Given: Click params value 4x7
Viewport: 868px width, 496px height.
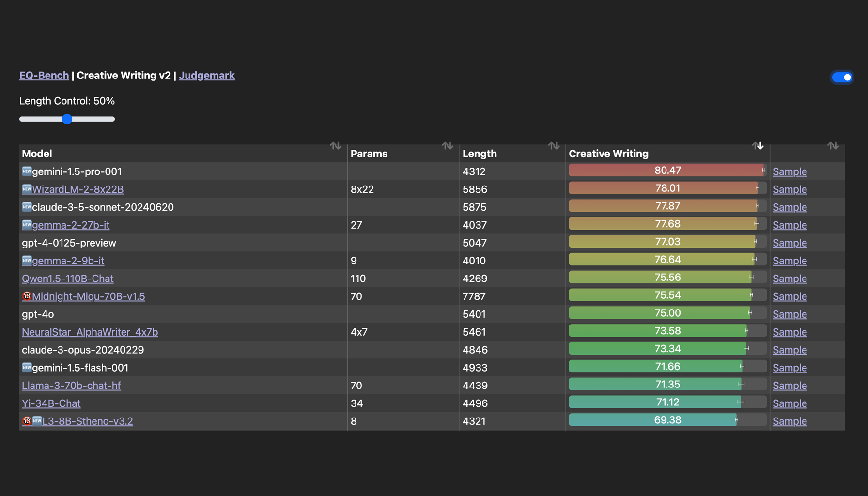Looking at the screenshot, I should pyautogui.click(x=359, y=332).
